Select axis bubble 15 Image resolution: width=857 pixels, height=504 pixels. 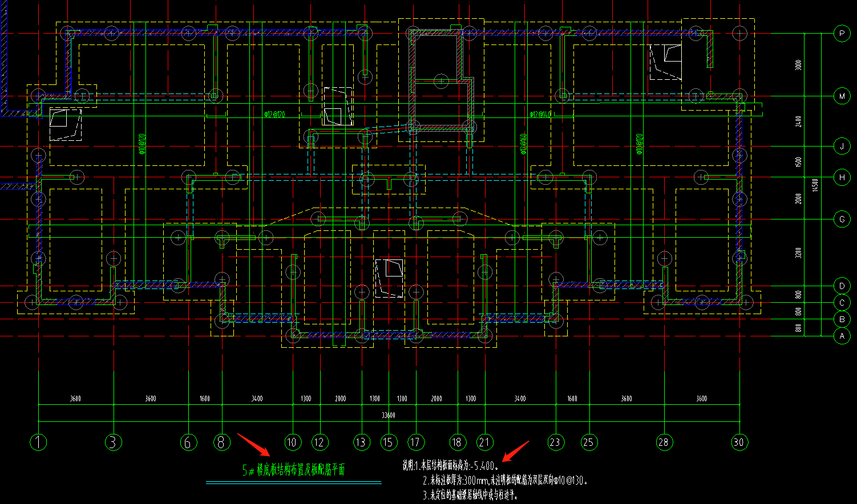pyautogui.click(x=389, y=442)
